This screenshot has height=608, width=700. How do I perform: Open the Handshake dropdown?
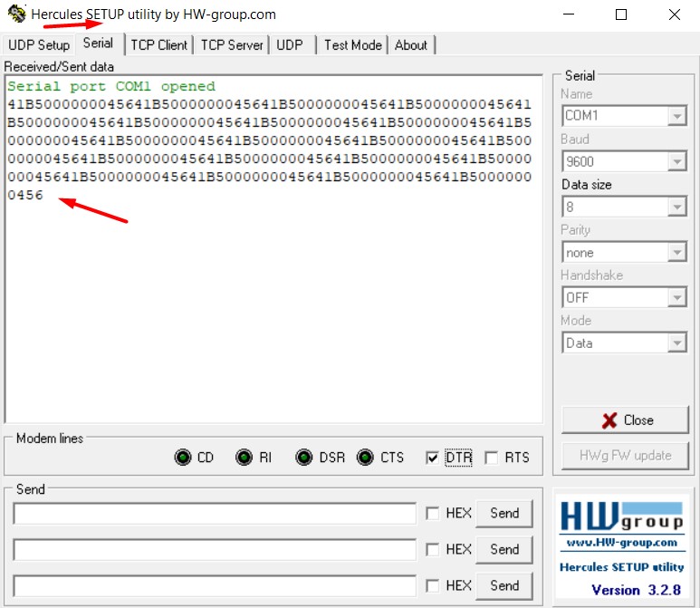[x=624, y=297]
